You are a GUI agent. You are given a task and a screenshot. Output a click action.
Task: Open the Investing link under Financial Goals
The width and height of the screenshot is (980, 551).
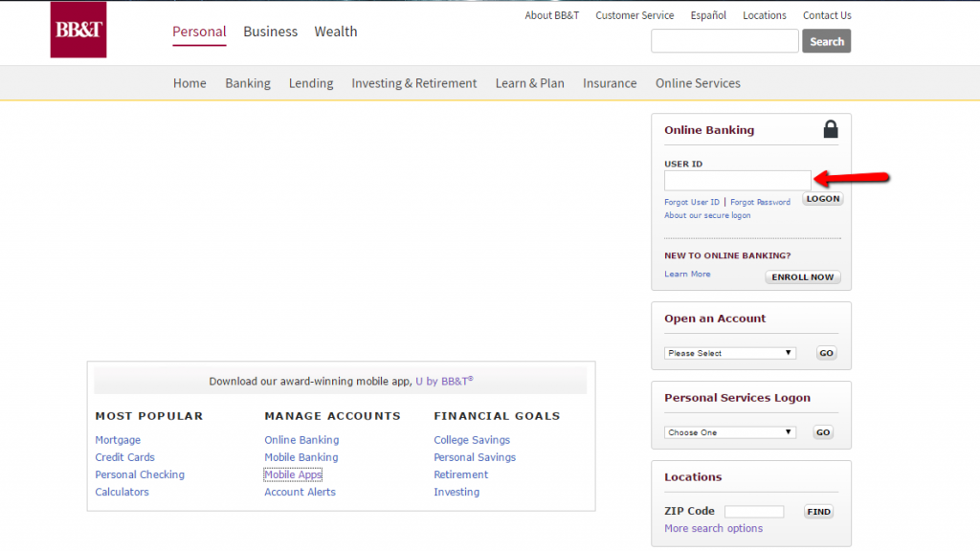pyautogui.click(x=457, y=493)
